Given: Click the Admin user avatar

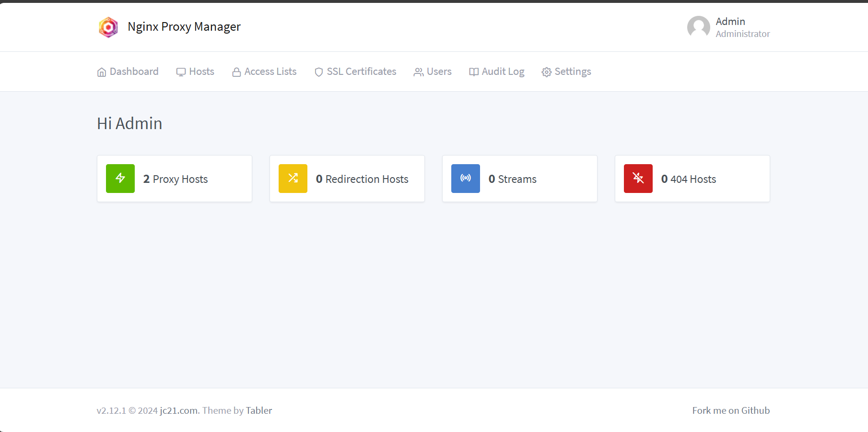Looking at the screenshot, I should (x=698, y=27).
